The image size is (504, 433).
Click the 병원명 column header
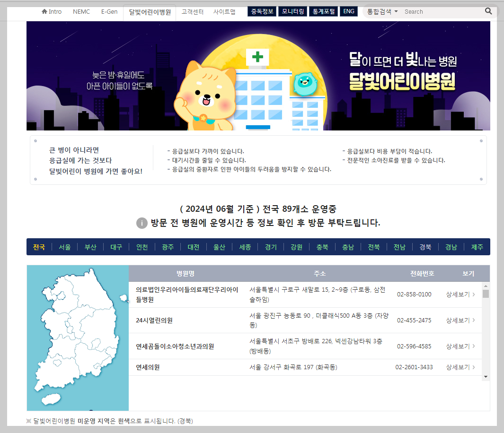pyautogui.click(x=186, y=274)
